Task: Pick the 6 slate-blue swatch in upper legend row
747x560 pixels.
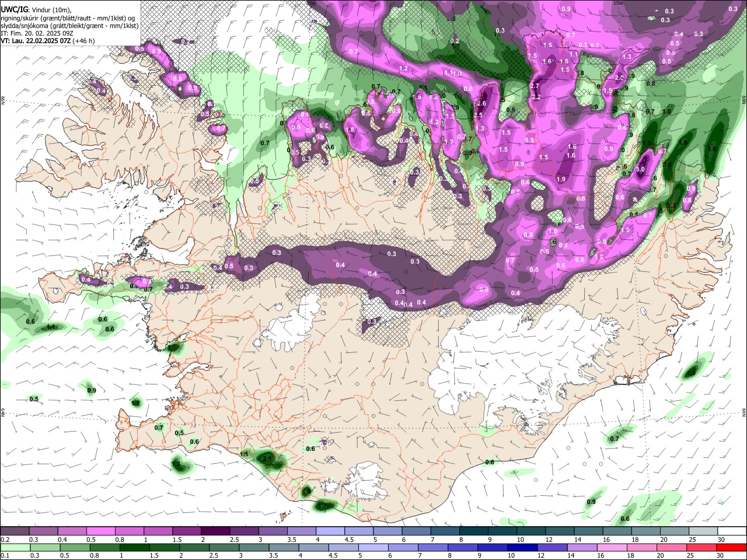Action: tap(416, 531)
